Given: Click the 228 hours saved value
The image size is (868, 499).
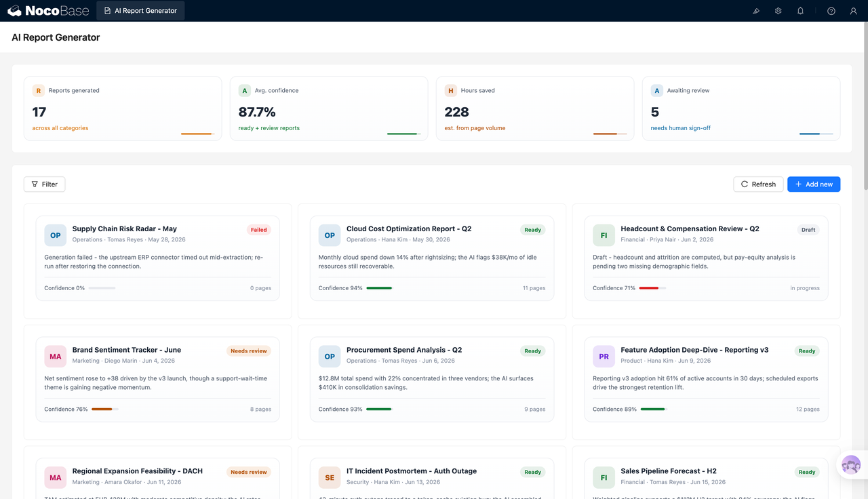Looking at the screenshot, I should [457, 112].
